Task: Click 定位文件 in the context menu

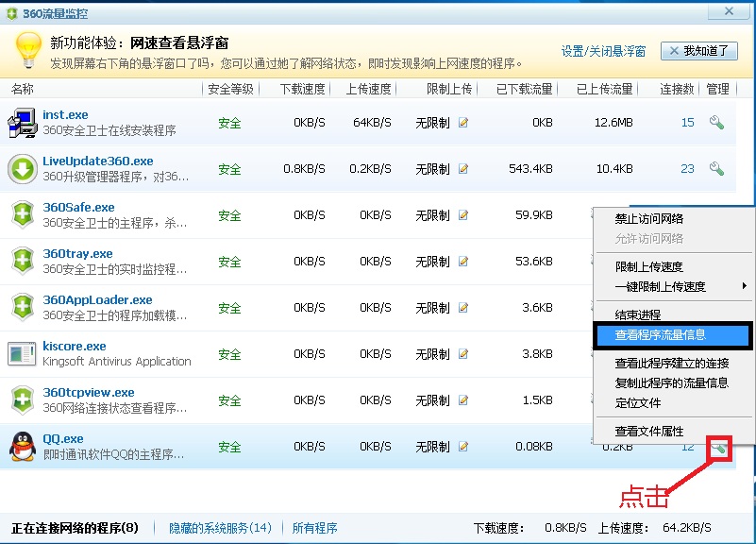Action: pos(638,402)
